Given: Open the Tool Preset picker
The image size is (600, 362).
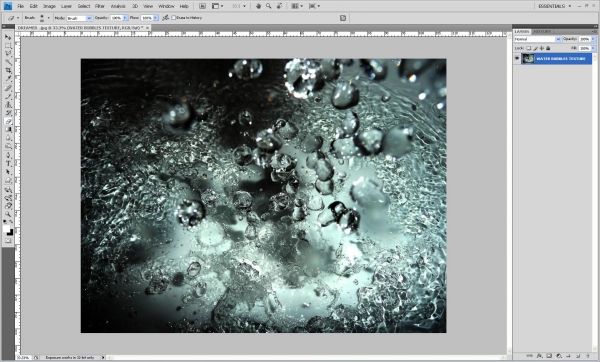Looking at the screenshot, I should [13, 18].
